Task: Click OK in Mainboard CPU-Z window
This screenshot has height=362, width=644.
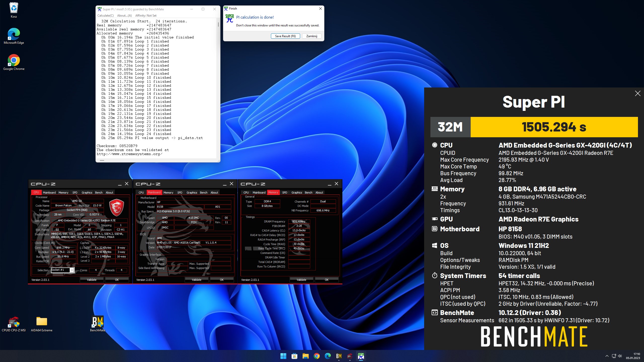Action: (222, 280)
